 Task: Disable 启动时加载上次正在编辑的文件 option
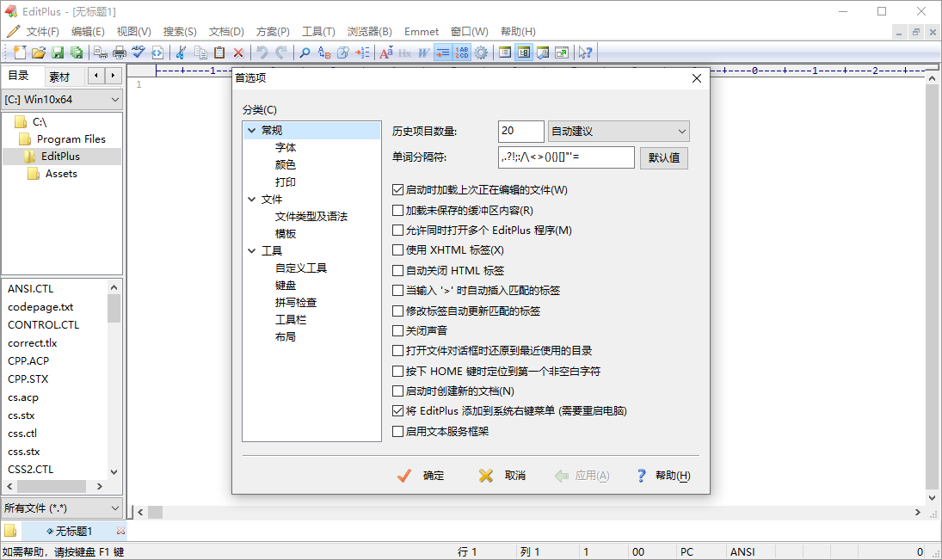[x=397, y=189]
